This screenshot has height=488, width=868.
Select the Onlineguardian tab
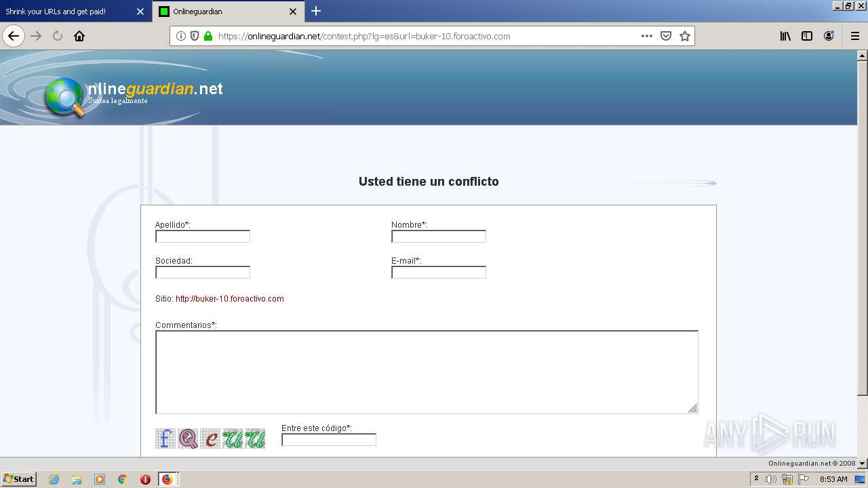point(228,12)
